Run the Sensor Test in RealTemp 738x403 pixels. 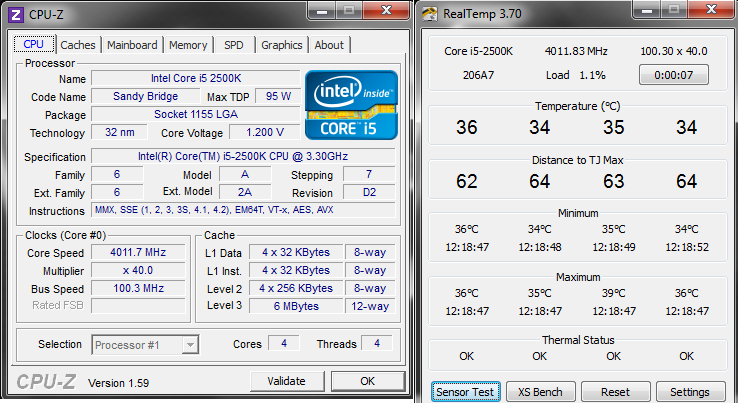(465, 392)
